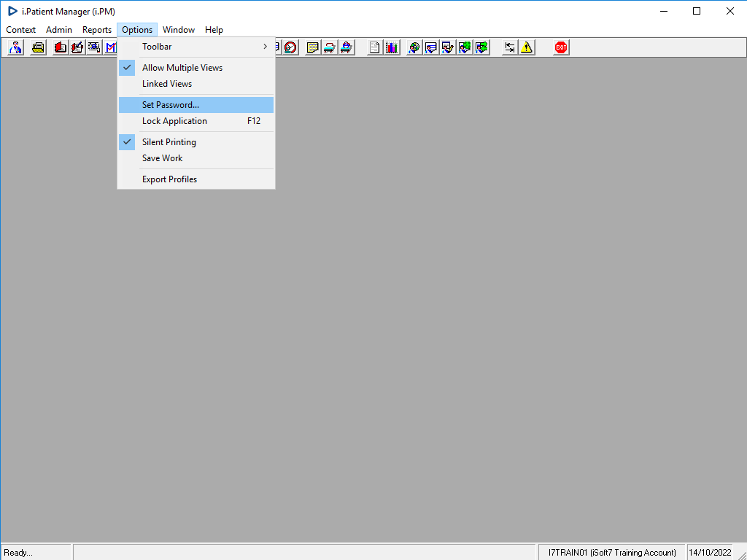Viewport: 747px width, 560px height.
Task: Click the red circular clock gauge icon
Action: click(290, 47)
